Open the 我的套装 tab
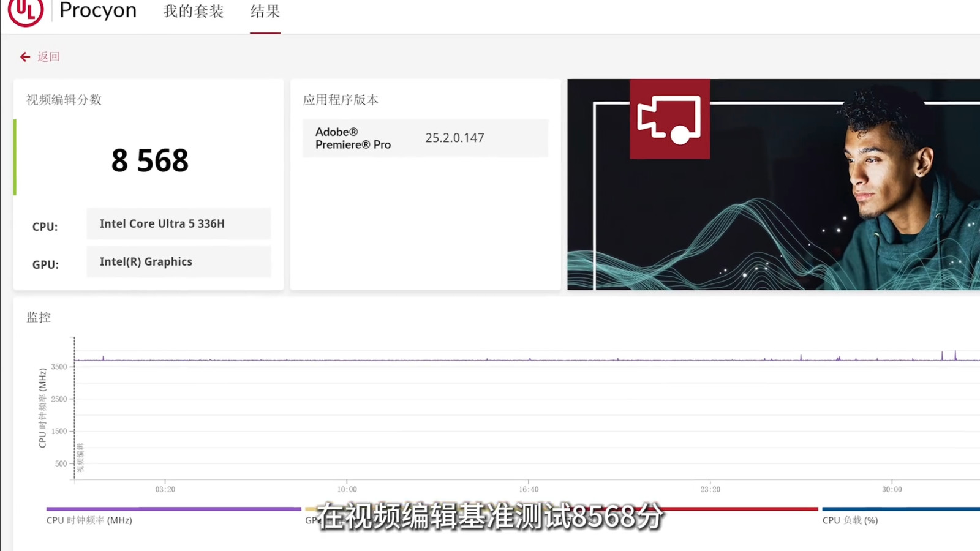This screenshot has height=551, width=980. [194, 11]
